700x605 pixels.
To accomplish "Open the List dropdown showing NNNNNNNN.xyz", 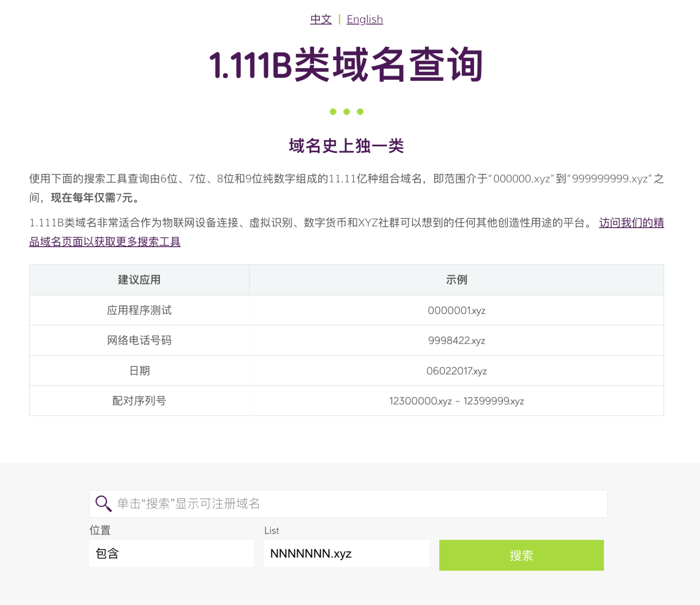I will [346, 553].
